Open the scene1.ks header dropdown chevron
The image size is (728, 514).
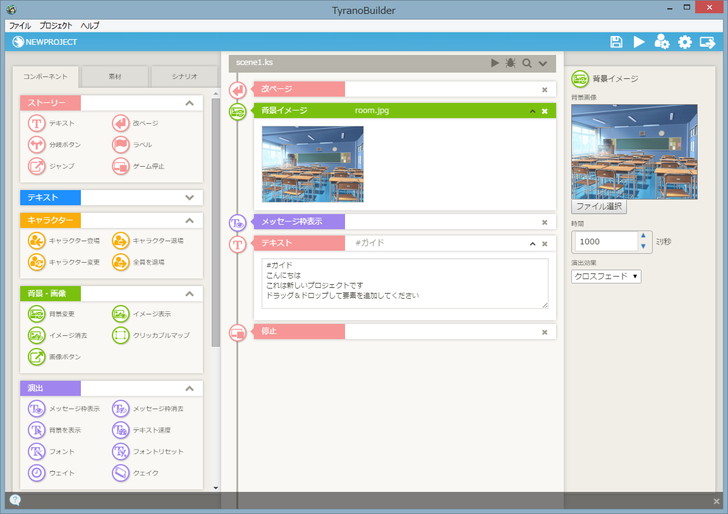[543, 63]
